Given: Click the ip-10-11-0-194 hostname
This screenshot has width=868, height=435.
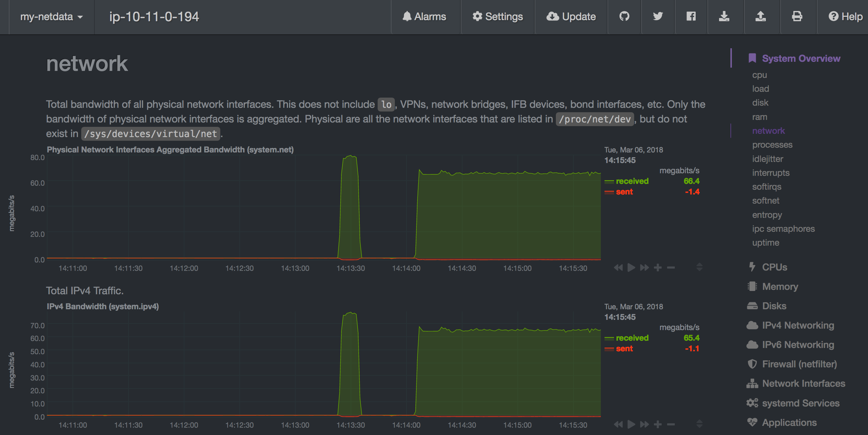Looking at the screenshot, I should [154, 17].
